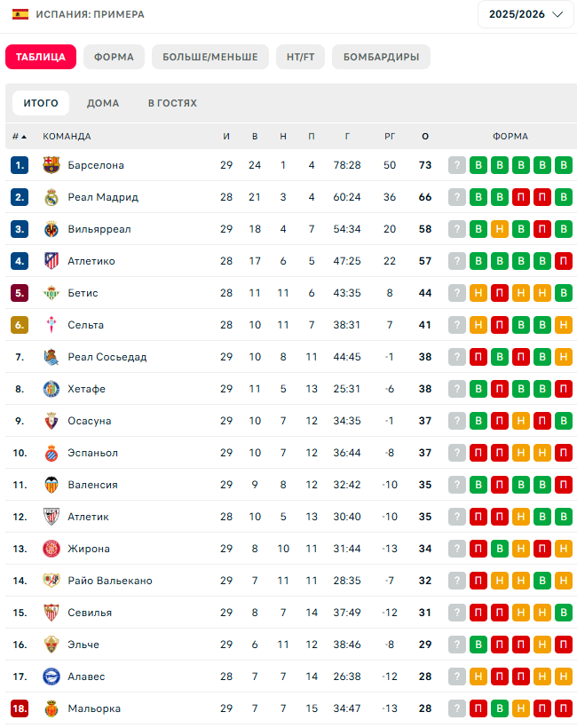Click the Villarreal yellow crest icon
This screenshot has width=577, height=728.
click(x=51, y=229)
